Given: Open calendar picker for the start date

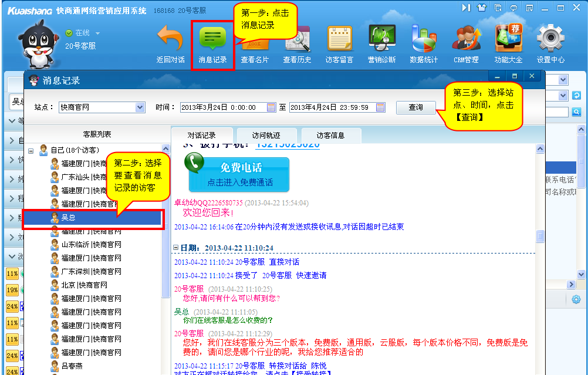Looking at the screenshot, I should (271, 107).
